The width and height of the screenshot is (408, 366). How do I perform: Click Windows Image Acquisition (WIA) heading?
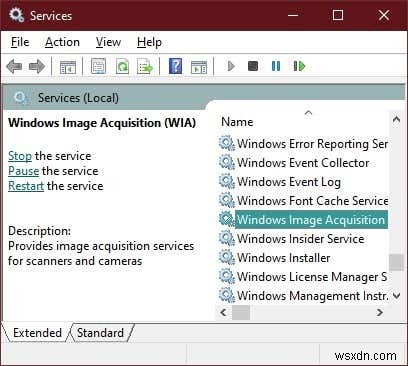[102, 123]
